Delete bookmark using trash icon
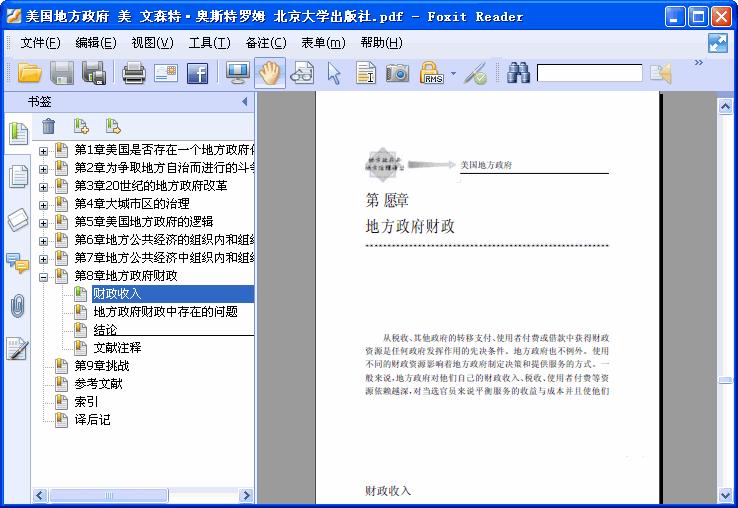The height and width of the screenshot is (508, 738). click(x=48, y=126)
